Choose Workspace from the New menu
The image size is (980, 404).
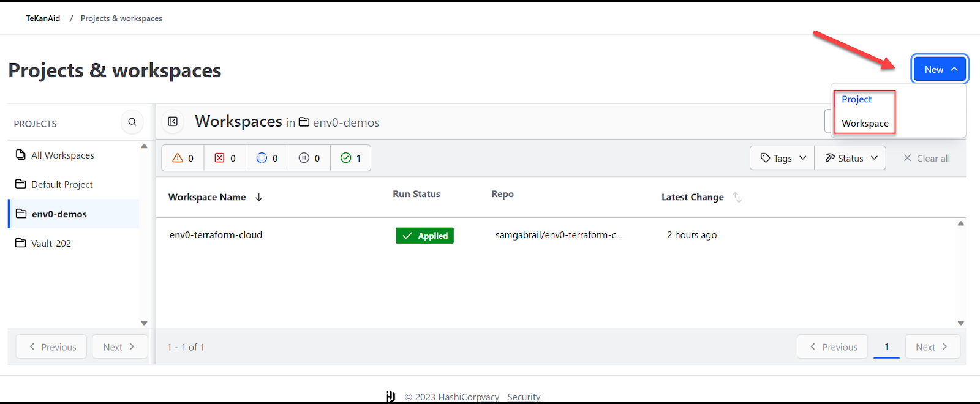(x=865, y=123)
